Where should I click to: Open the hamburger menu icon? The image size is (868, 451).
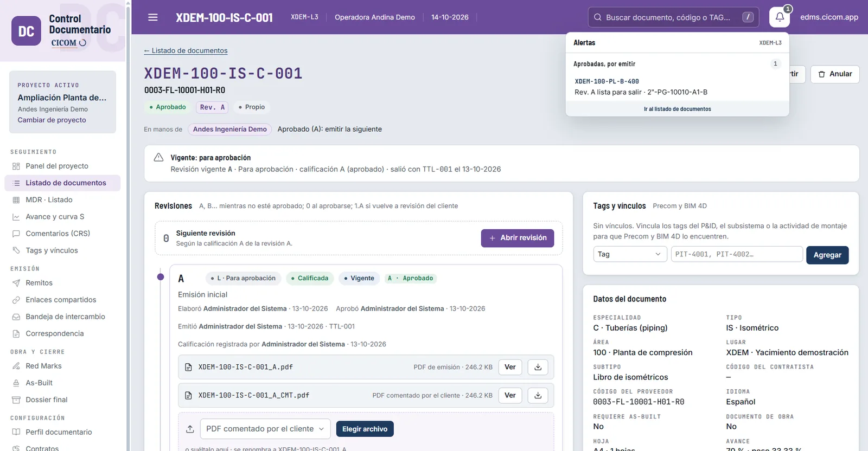tap(153, 17)
